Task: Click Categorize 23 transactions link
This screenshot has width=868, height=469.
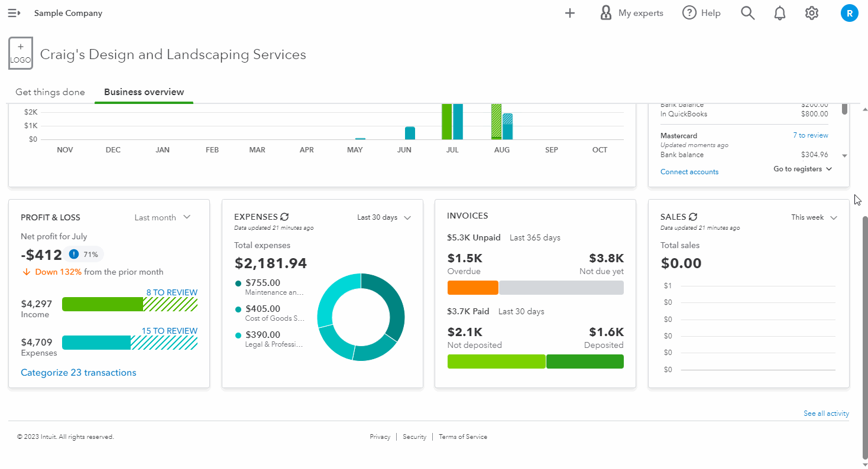Action: (79, 373)
